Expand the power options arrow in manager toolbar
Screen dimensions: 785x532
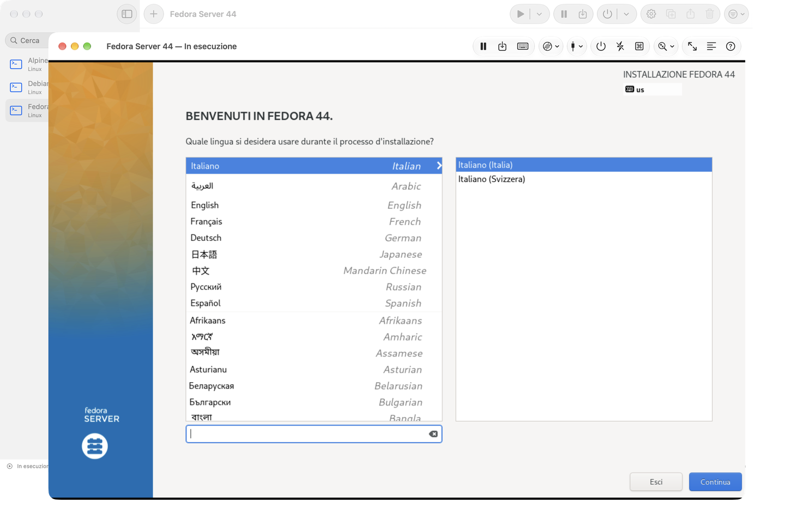point(626,14)
